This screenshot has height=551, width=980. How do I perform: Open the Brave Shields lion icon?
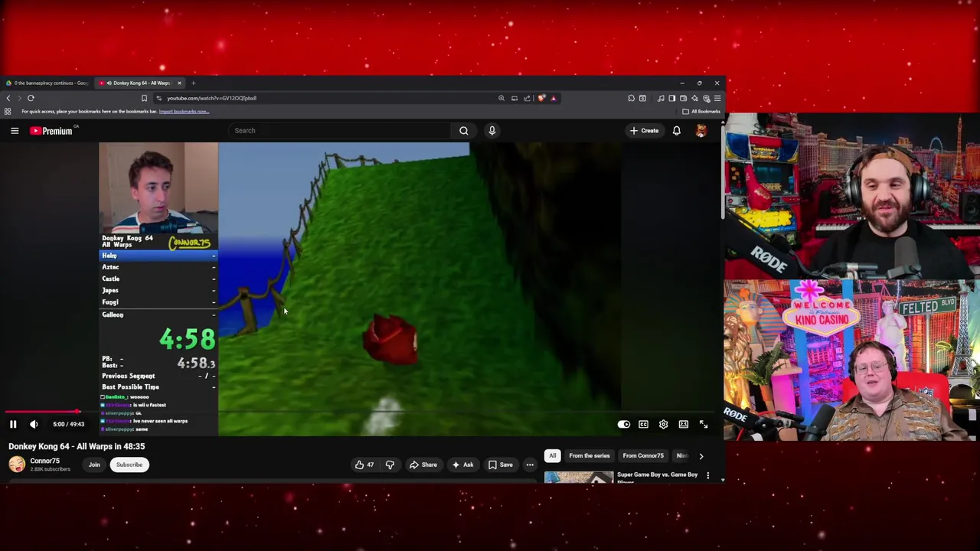tap(541, 98)
